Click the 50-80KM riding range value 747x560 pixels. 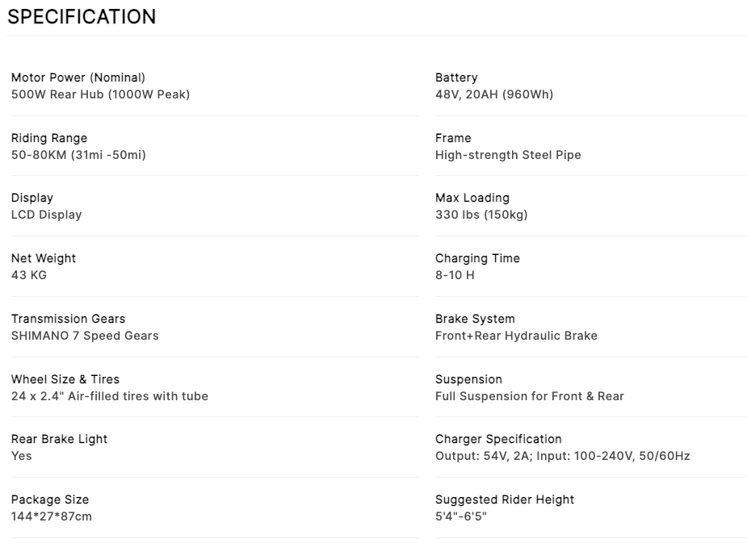[78, 155]
